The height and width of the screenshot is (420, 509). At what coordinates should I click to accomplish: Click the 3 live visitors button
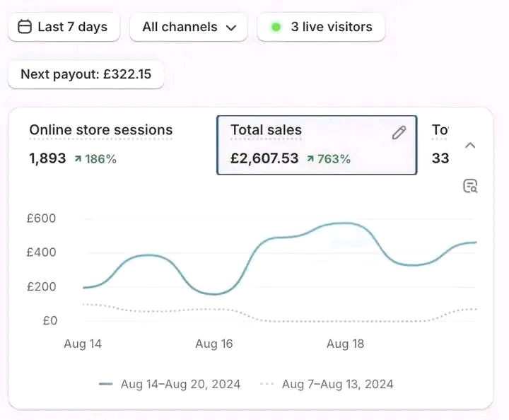[x=321, y=27]
